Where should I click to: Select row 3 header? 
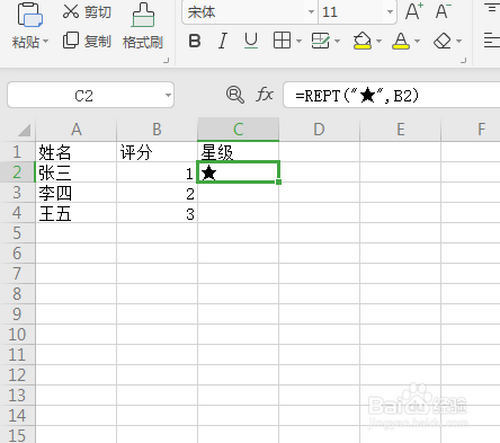coord(17,193)
